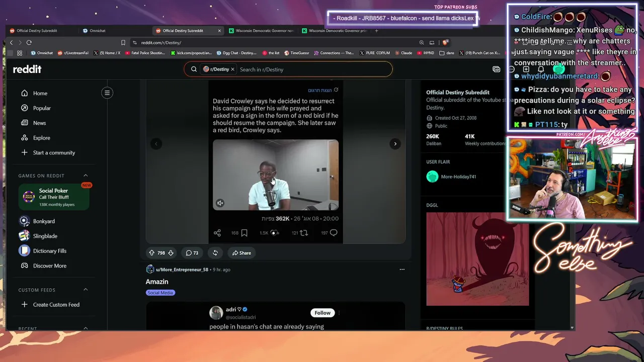644x362 pixels.
Task: Open the Dgg Chat bookmark
Action: (x=237, y=53)
